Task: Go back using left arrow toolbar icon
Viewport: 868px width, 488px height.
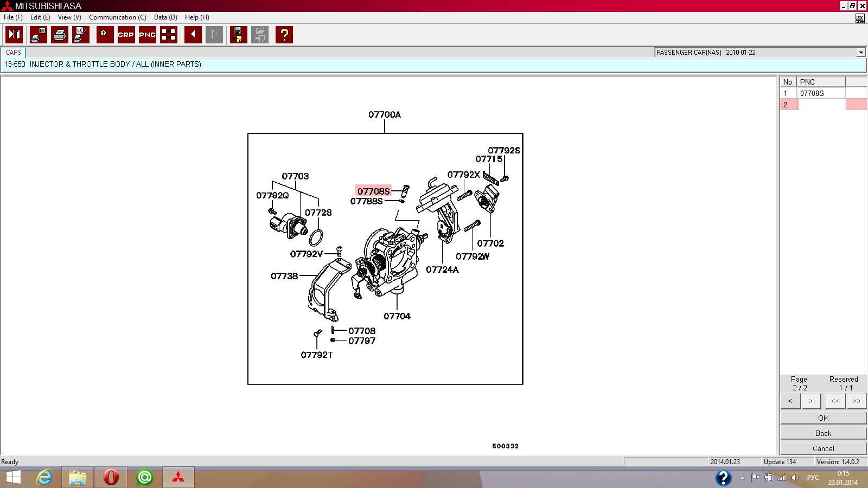Action: click(x=193, y=35)
